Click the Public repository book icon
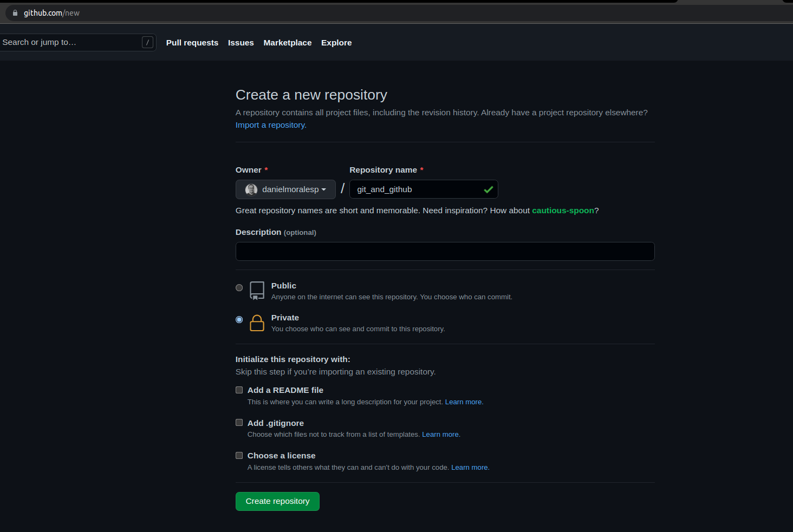The image size is (793, 532). (257, 291)
